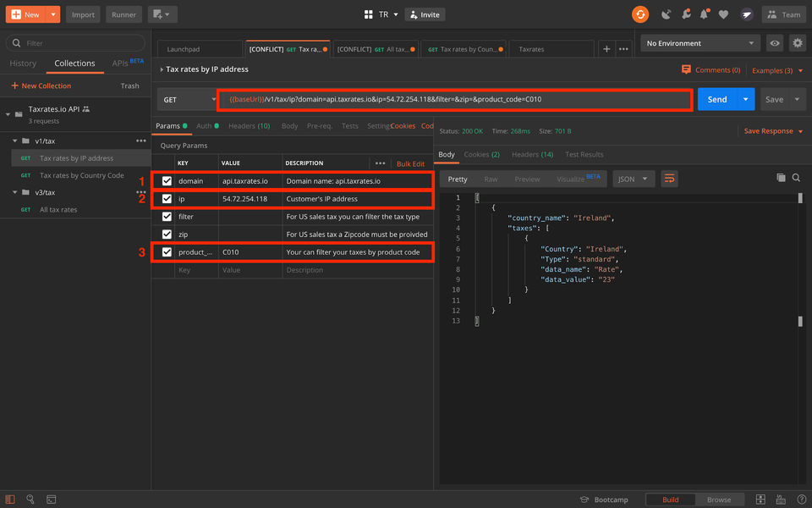The image size is (812, 508).
Task: Open the Send options dropdown arrow
Action: click(x=746, y=100)
